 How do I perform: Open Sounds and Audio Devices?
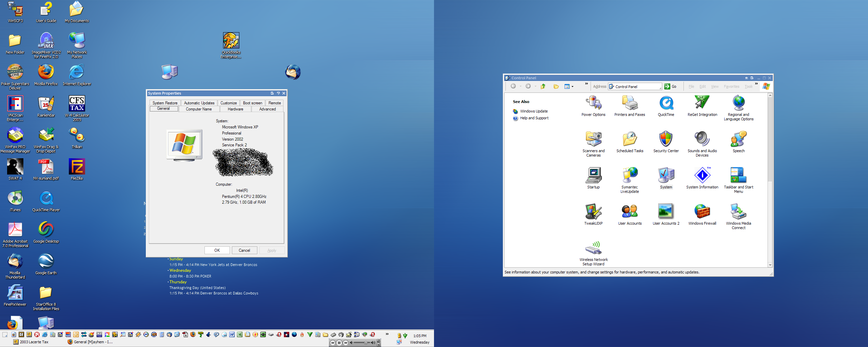tap(702, 144)
